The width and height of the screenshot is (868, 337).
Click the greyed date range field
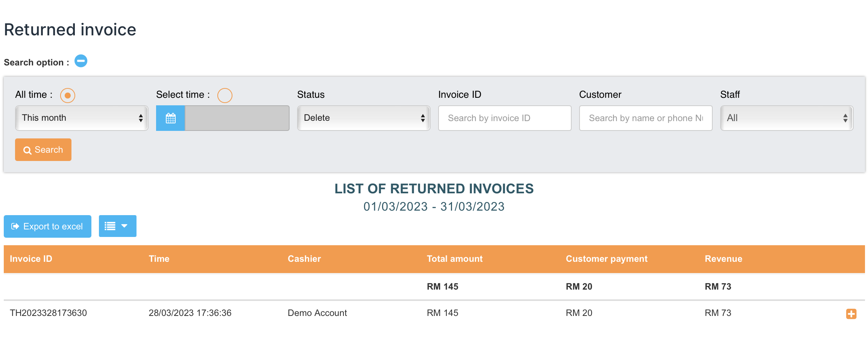(237, 118)
